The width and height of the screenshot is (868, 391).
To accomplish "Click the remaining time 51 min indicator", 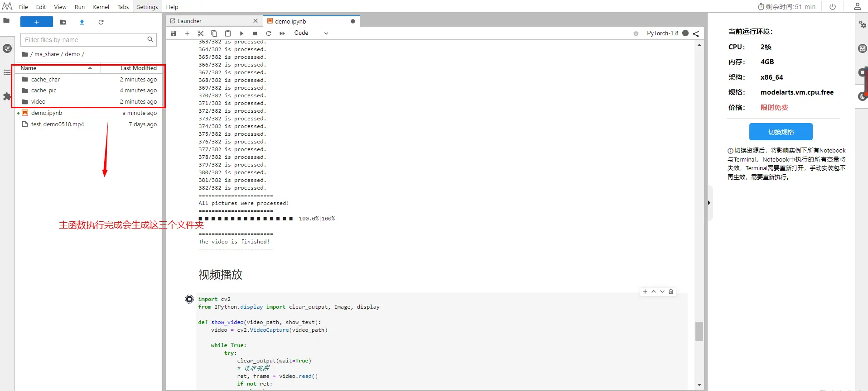I will 786,7.
